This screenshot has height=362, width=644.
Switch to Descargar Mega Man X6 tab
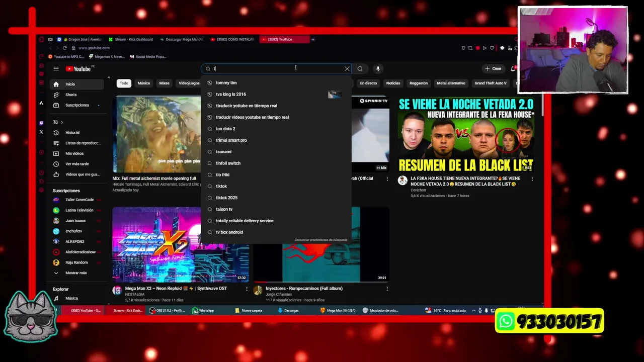[182, 39]
